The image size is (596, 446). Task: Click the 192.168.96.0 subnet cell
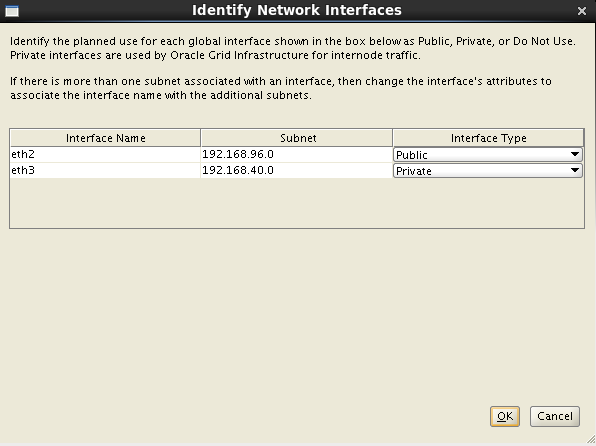(297, 154)
